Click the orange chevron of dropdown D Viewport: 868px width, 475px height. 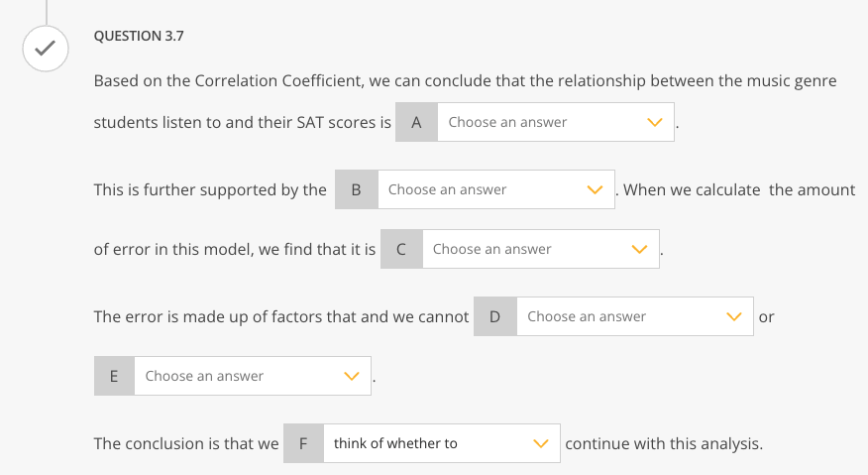733,316
